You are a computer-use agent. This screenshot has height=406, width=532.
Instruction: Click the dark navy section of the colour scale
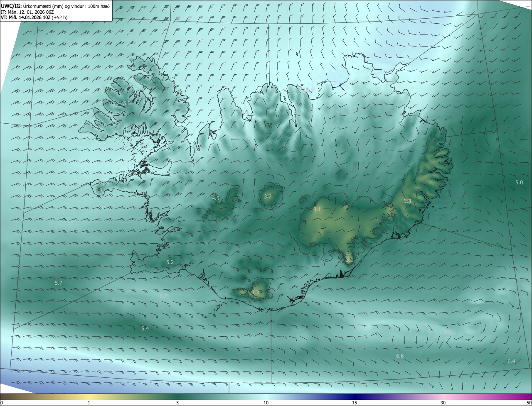point(355,396)
